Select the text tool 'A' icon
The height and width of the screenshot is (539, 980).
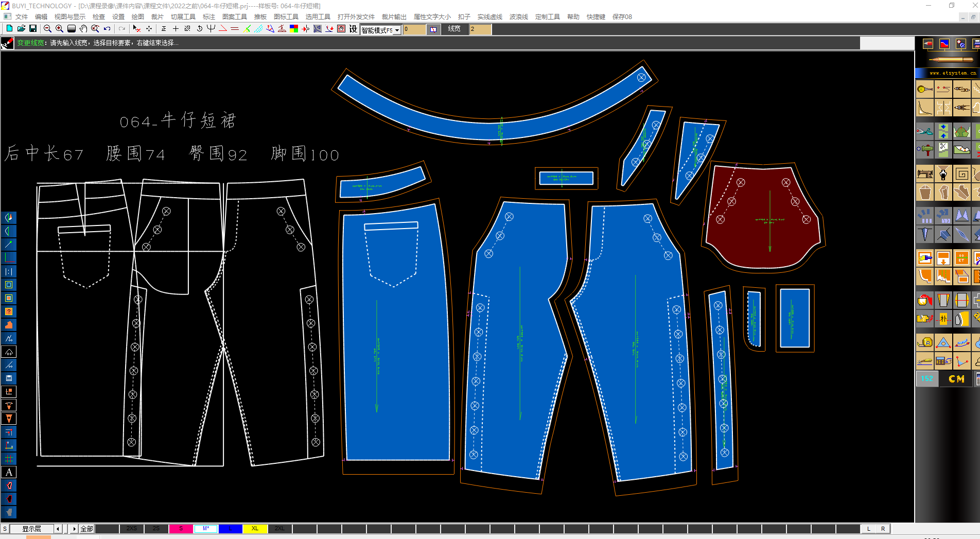pos(9,472)
